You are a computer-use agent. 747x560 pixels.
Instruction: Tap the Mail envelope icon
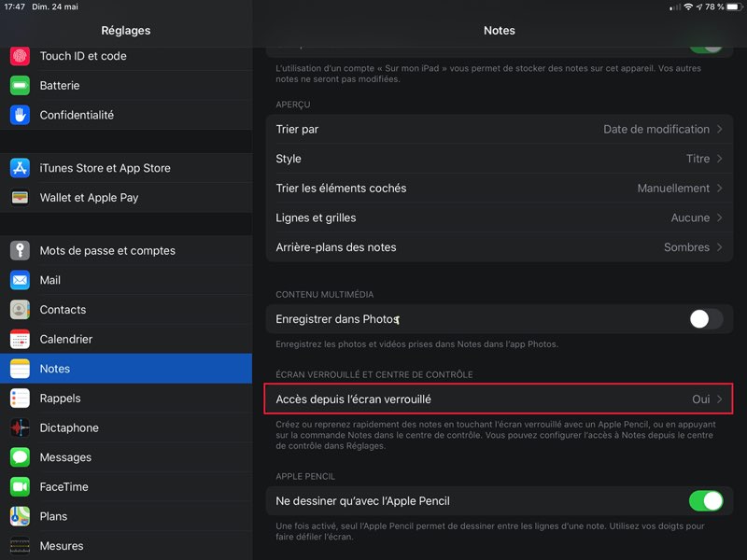point(21,280)
